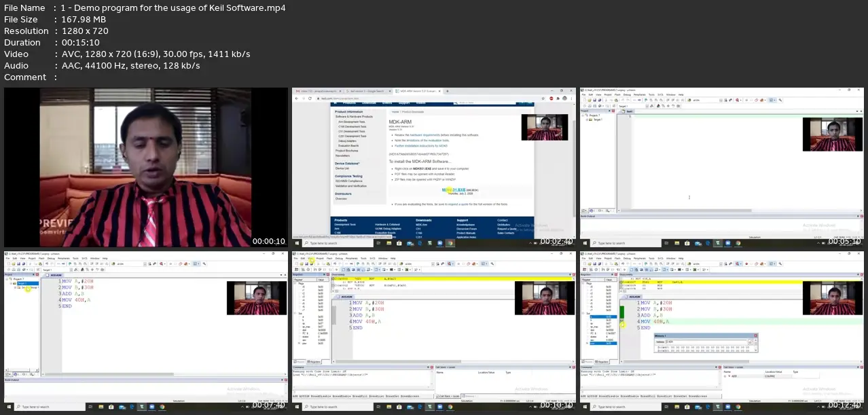Click code line MOV A,#20H in 00:07:40 frame
The image size is (868, 415).
point(77,281)
